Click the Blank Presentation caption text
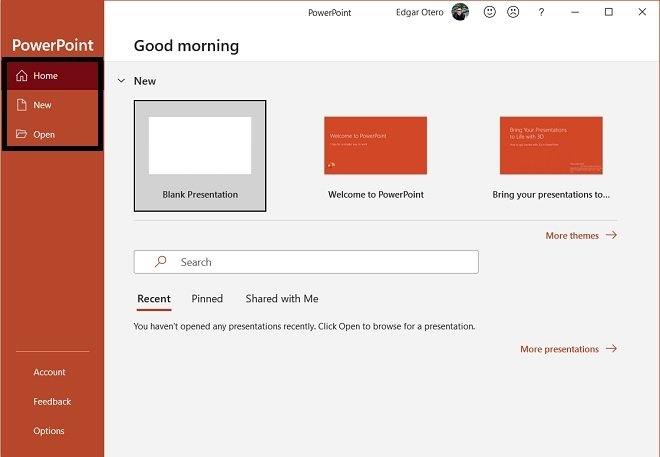The height and width of the screenshot is (457, 660). 200,194
